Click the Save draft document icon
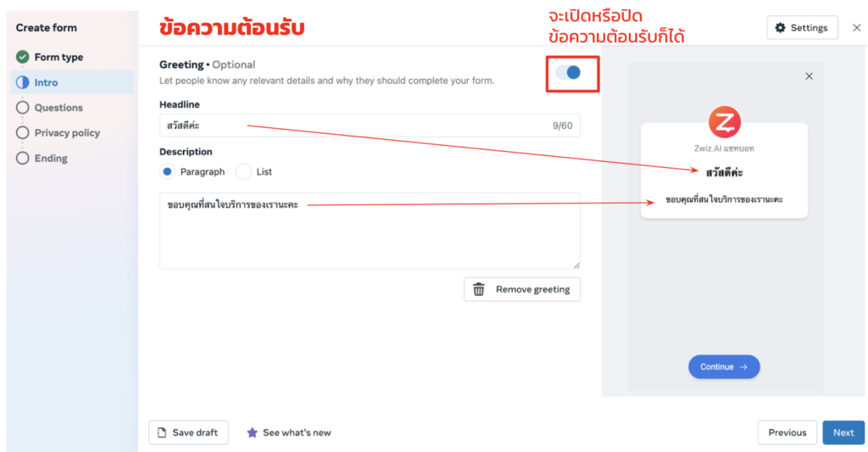868x452 pixels. pyautogui.click(x=162, y=432)
